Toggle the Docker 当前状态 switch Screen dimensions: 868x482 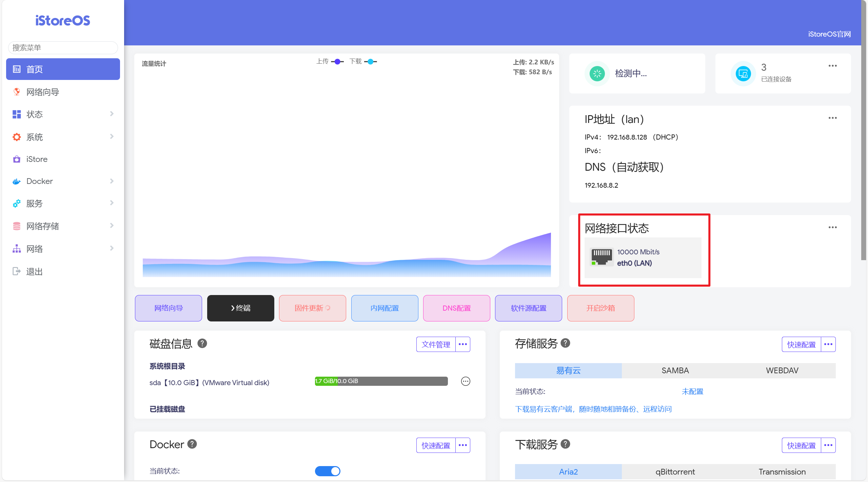[328, 471]
